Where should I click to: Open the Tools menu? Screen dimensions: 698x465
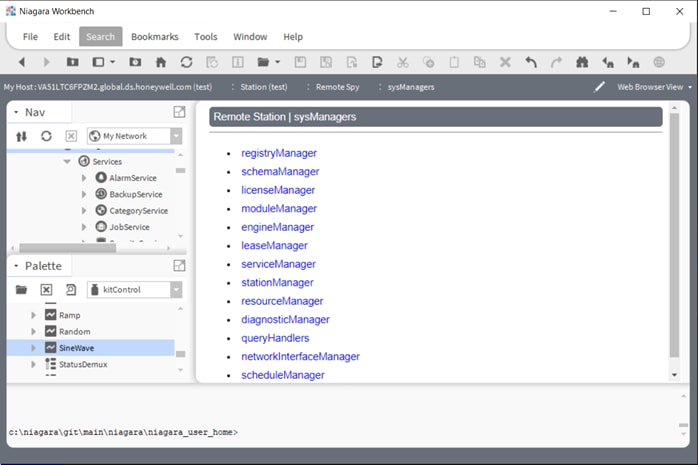[x=206, y=37]
